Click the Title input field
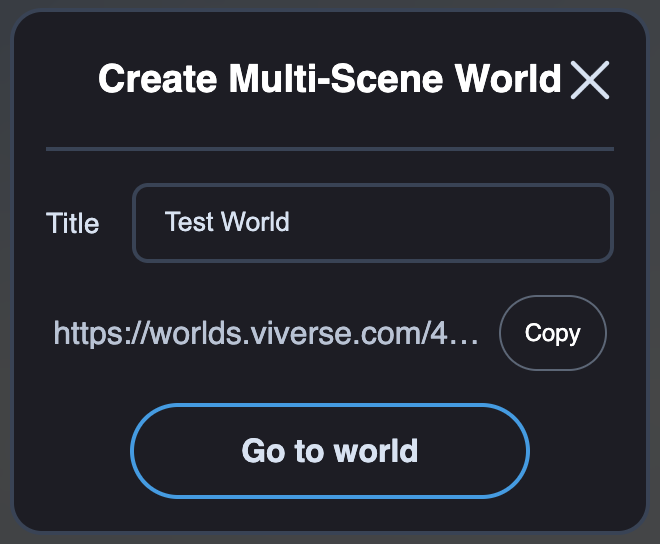This screenshot has width=660, height=544. (372, 222)
